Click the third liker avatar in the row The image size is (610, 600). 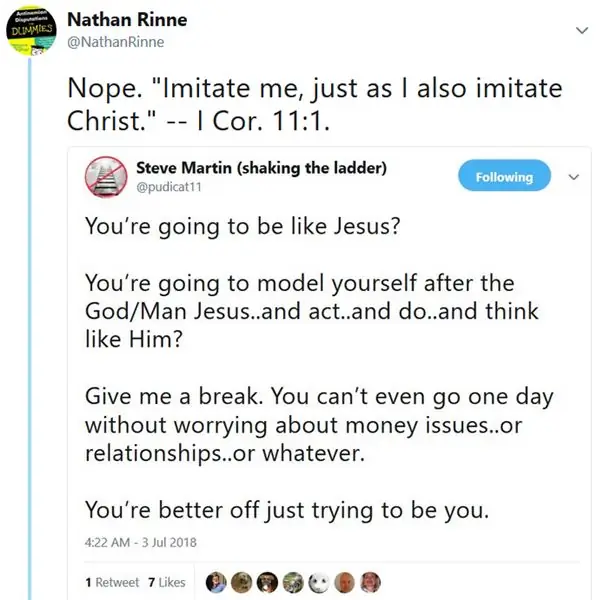point(266,581)
